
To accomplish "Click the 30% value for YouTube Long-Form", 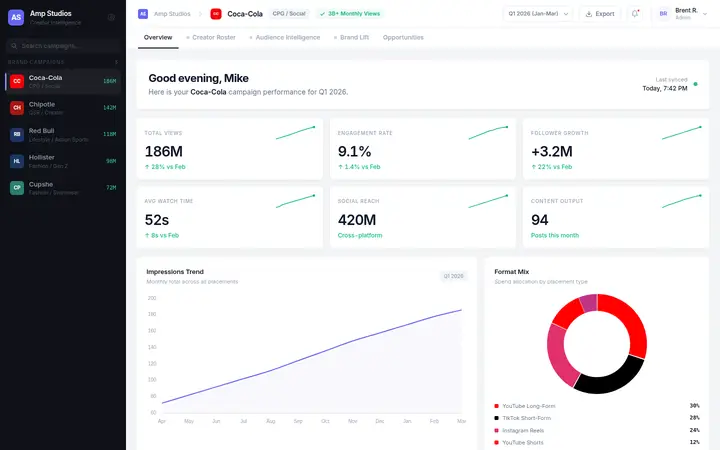I will click(694, 405).
